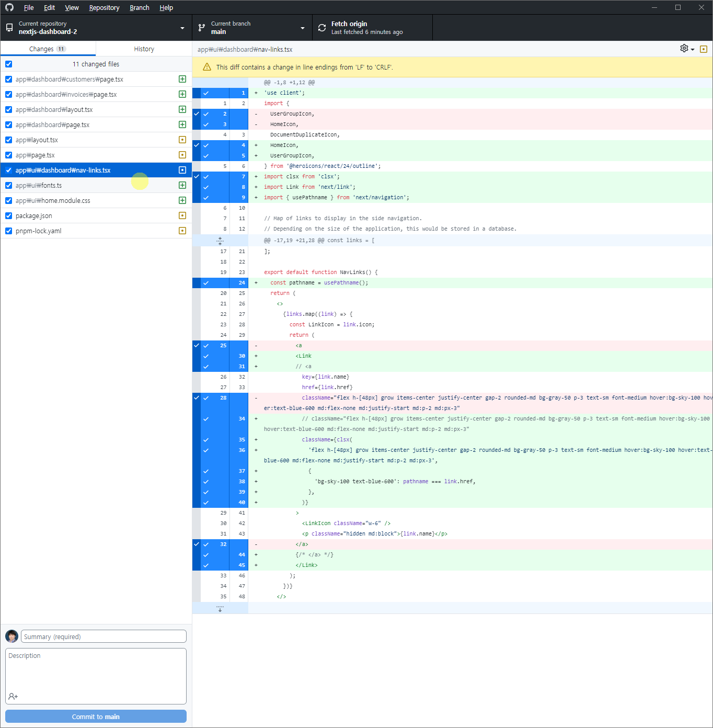Viewport: 713px width, 728px height.
Task: Click the Fetch origin sync icon
Action: [322, 27]
